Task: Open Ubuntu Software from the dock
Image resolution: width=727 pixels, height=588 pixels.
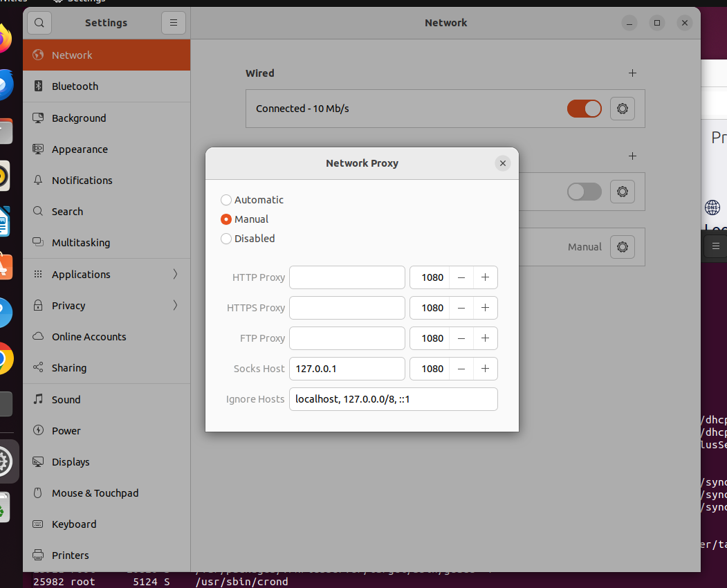Action: pyautogui.click(x=5, y=267)
